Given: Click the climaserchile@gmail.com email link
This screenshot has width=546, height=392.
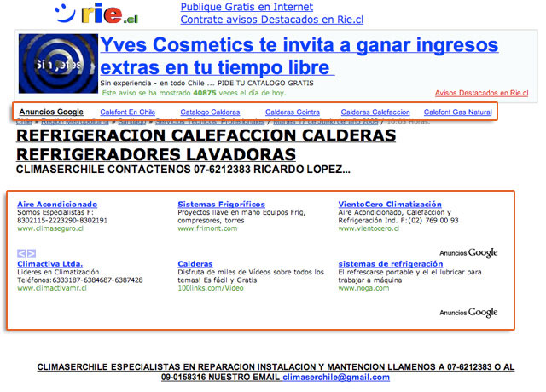Looking at the screenshot, I should [x=336, y=377].
